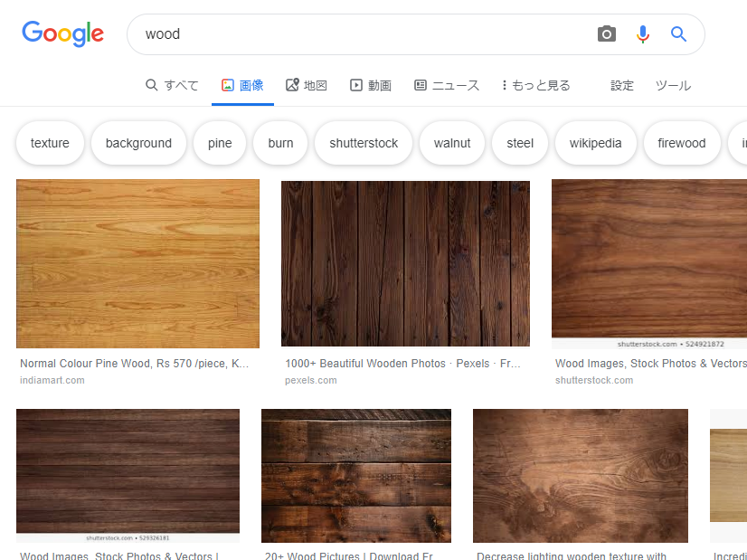Toggle the texture filter chip
747x560 pixels.
(x=50, y=142)
